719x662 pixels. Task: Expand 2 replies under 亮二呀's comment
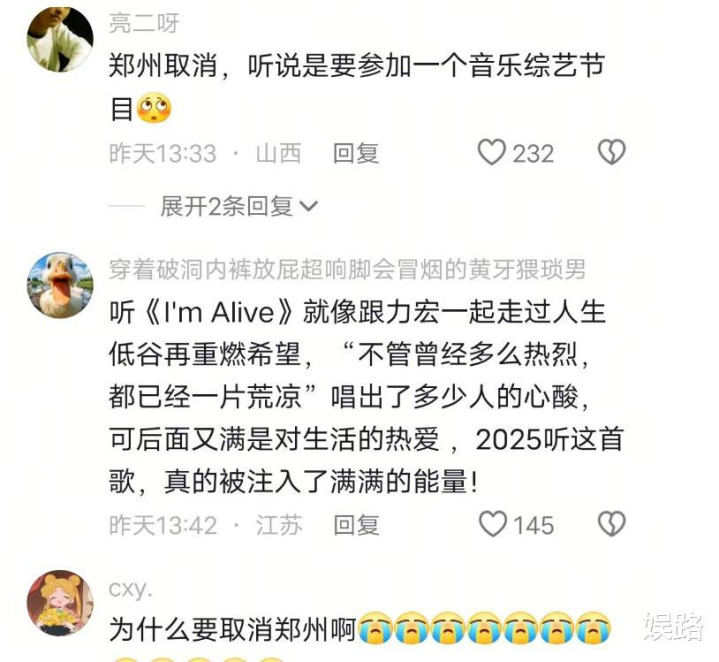[227, 206]
